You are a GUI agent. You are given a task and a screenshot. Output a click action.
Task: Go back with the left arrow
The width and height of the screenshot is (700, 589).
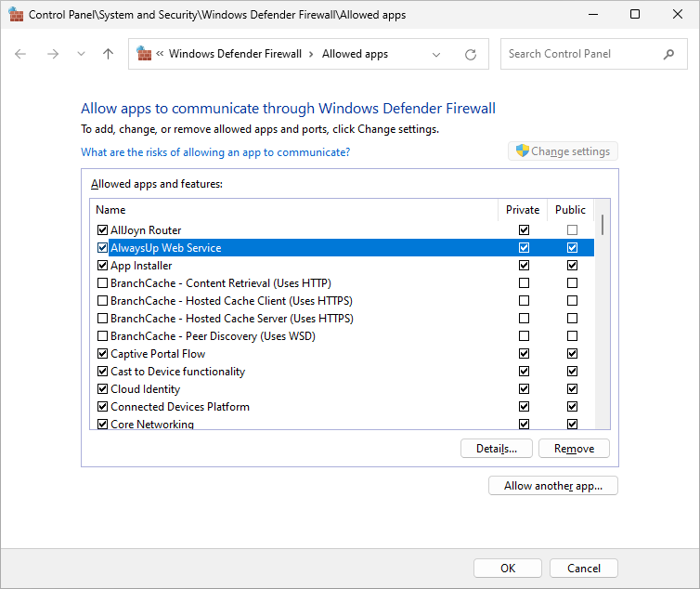point(20,54)
